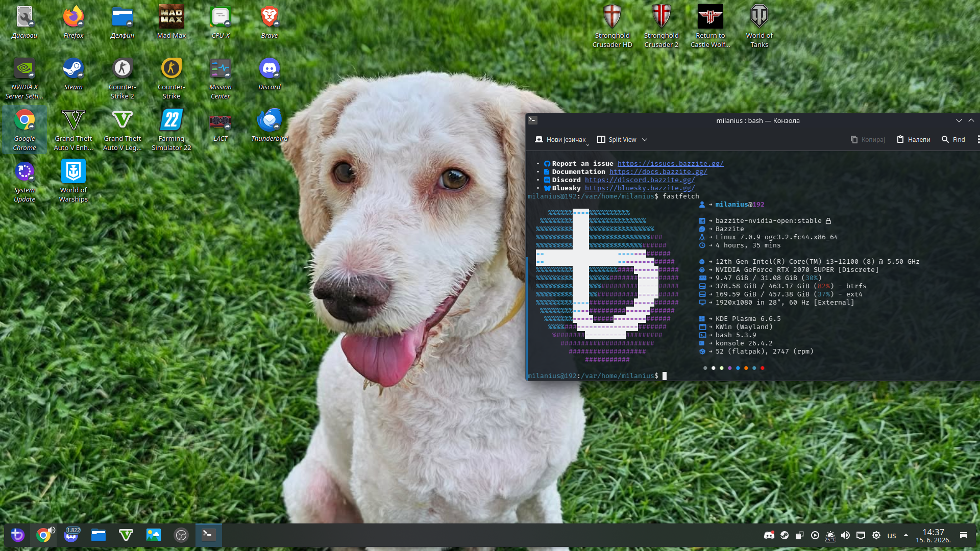The height and width of the screenshot is (551, 980).
Task: Click the Konsole window icon in titlebar
Action: click(x=533, y=120)
